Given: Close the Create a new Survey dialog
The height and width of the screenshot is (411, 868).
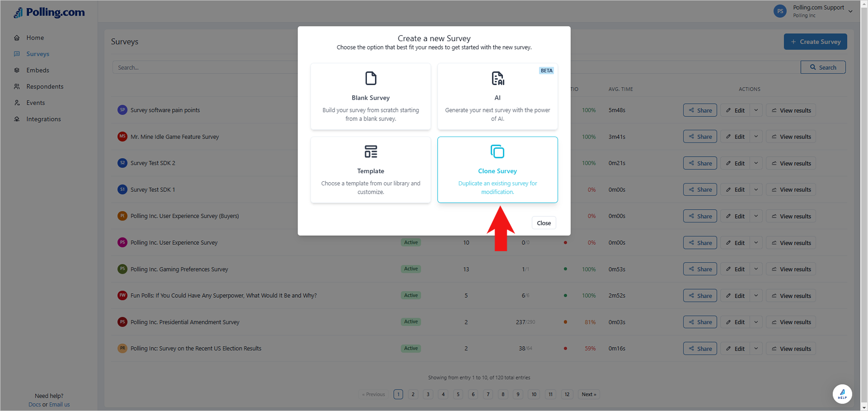Looking at the screenshot, I should tap(544, 223).
